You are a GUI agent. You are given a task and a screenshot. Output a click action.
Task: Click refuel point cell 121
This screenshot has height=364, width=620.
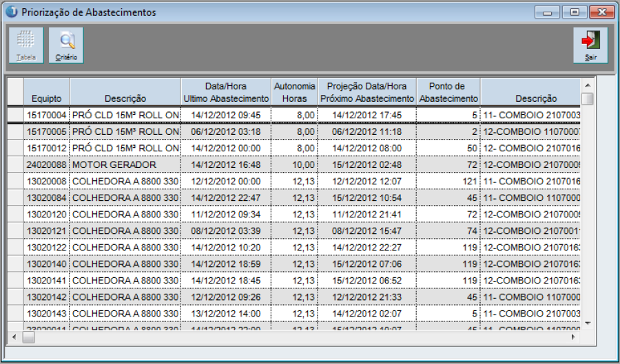pyautogui.click(x=448, y=181)
